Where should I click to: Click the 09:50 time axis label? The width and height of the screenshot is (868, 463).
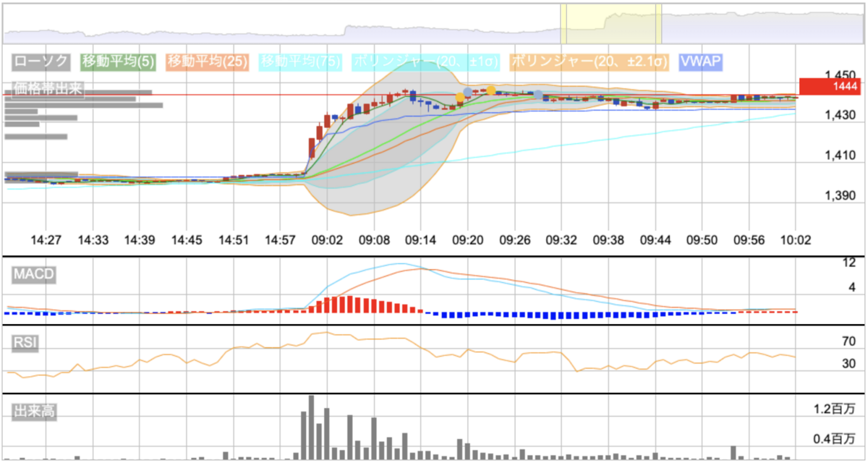[x=702, y=240]
